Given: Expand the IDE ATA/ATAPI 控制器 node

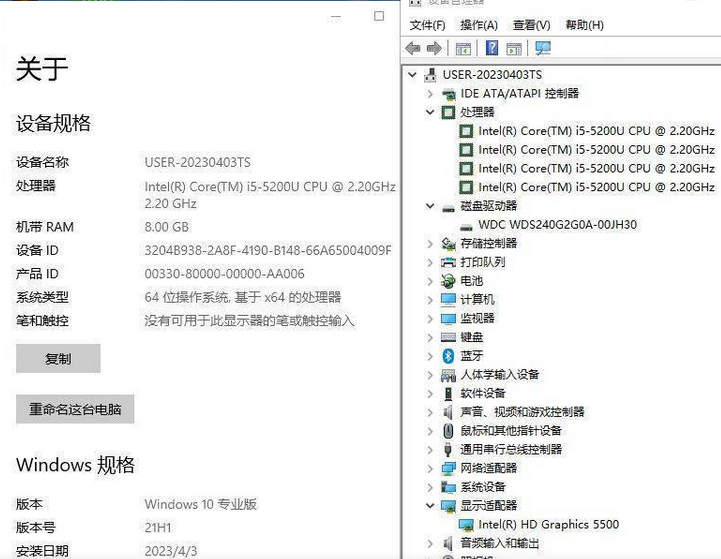Looking at the screenshot, I should tap(430, 93).
